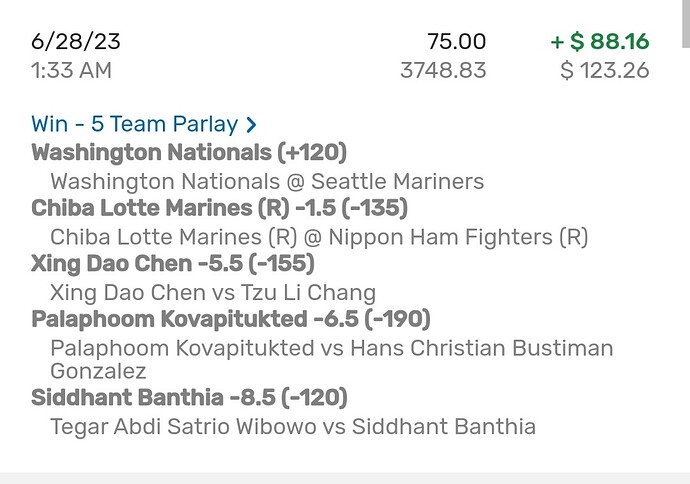Select the 75.00 wager amount
Viewport: 690px width, 484px height.
click(x=456, y=42)
